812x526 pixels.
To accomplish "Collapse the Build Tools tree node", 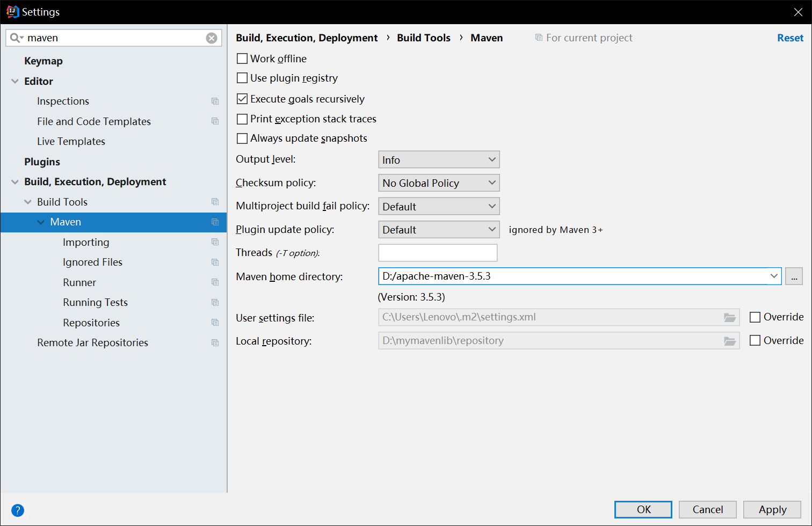I will tap(28, 202).
